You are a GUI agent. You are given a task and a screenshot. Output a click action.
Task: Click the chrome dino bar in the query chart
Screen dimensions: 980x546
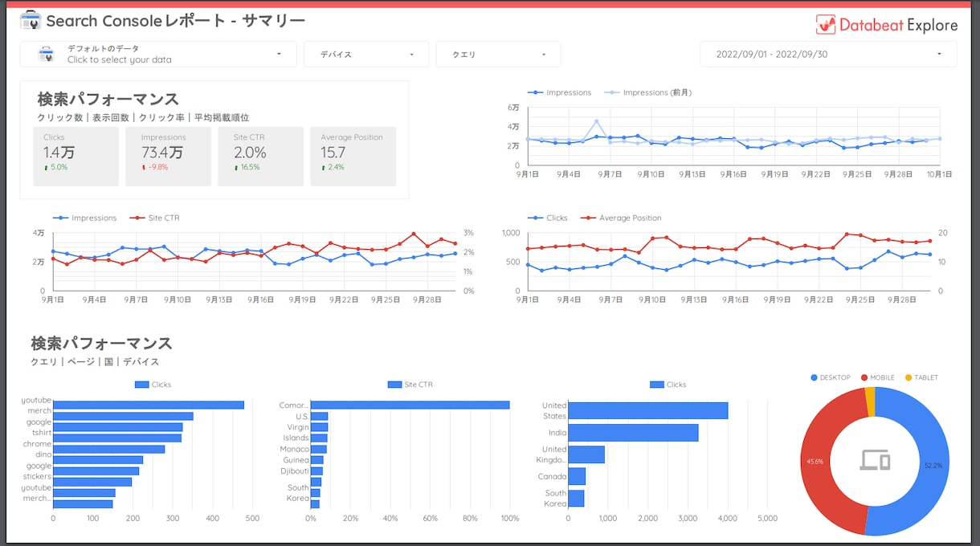[x=108, y=449]
